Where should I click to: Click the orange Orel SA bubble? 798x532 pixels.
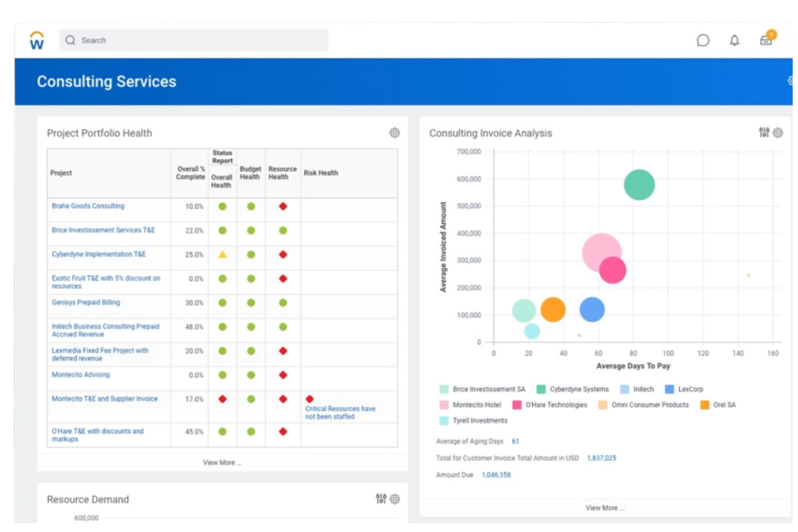(x=553, y=310)
